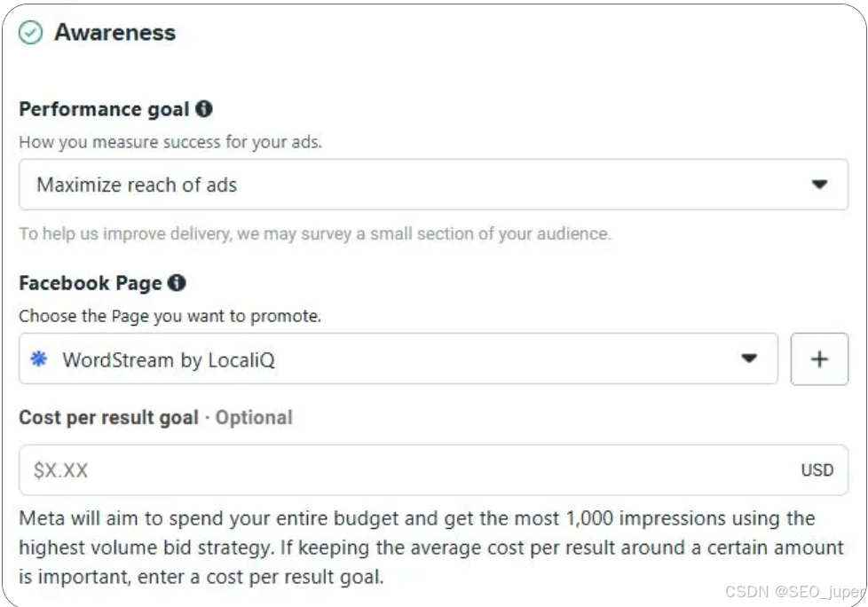Click the 'Cost per result goal' label
The height and width of the screenshot is (607, 868).
108,417
